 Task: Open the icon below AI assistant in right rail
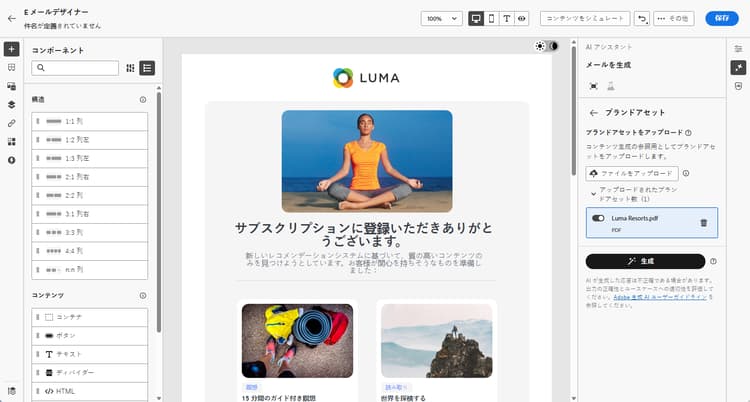point(738,86)
